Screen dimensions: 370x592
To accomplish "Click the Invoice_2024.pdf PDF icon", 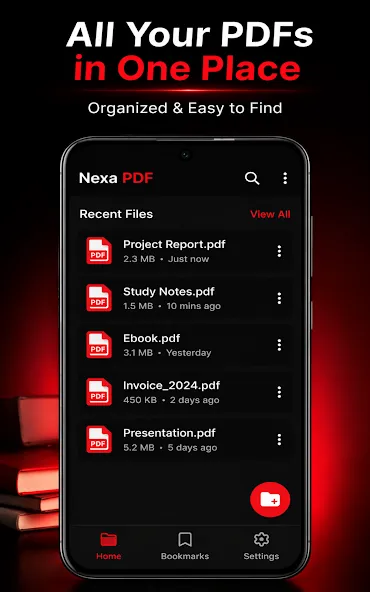I will (x=99, y=392).
